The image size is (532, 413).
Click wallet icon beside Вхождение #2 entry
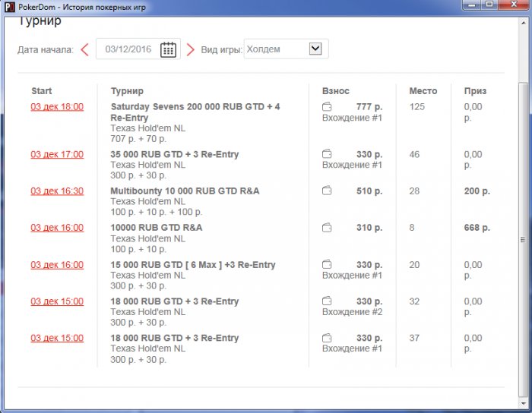pyautogui.click(x=327, y=301)
